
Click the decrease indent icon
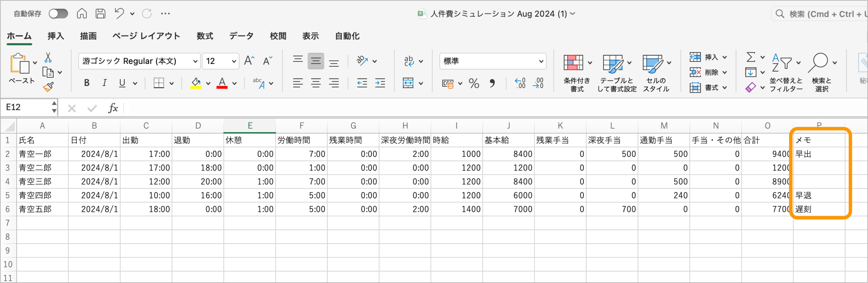pyautogui.click(x=362, y=83)
